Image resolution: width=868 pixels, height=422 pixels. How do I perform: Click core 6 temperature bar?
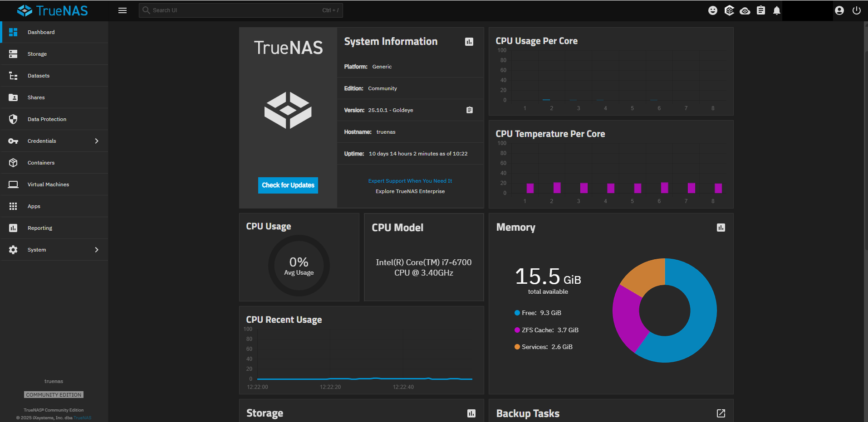[664, 188]
